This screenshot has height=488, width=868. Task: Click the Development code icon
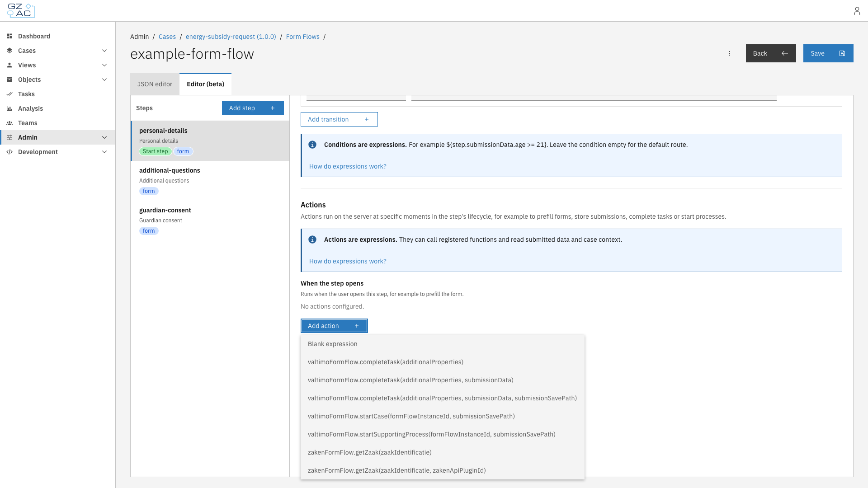pos(9,152)
